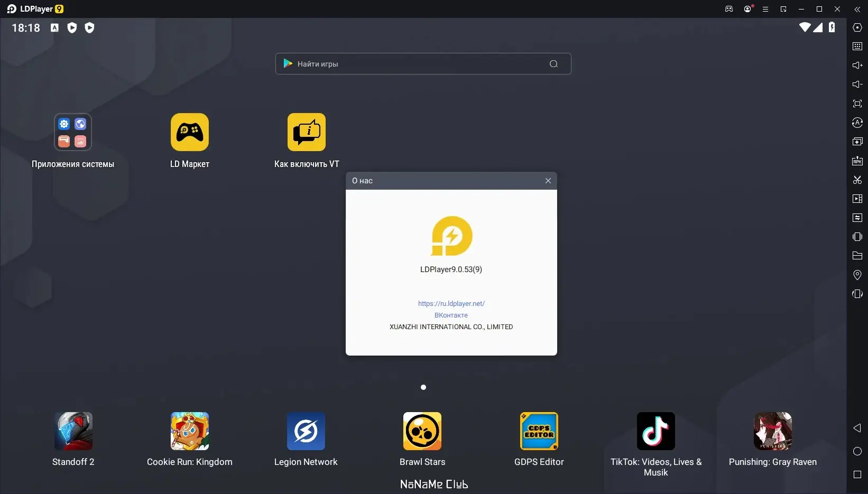The width and height of the screenshot is (868, 494).
Task: Click the Install APK sidebar icon
Action: tap(857, 161)
